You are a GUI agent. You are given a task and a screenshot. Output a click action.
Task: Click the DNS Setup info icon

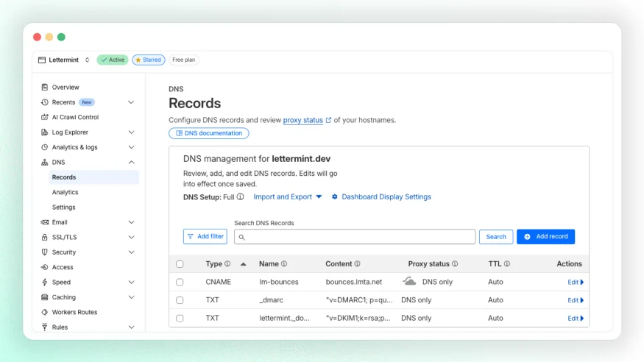(240, 196)
